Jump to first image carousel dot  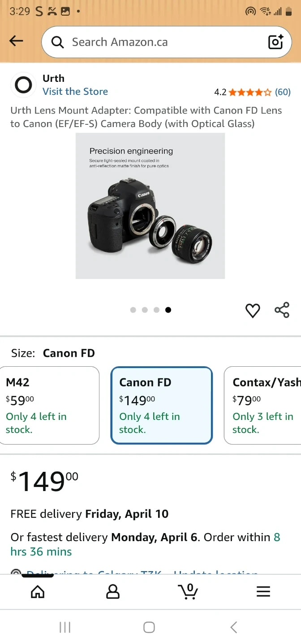point(133,310)
